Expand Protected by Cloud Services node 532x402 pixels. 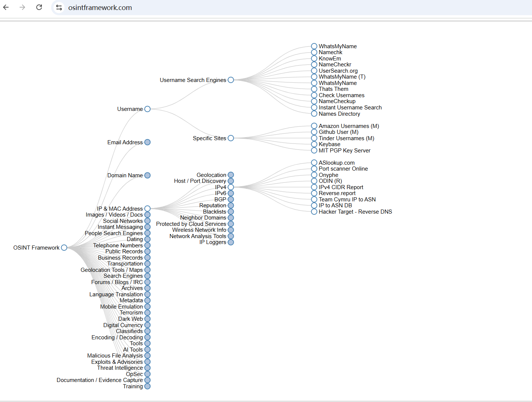coord(231,224)
